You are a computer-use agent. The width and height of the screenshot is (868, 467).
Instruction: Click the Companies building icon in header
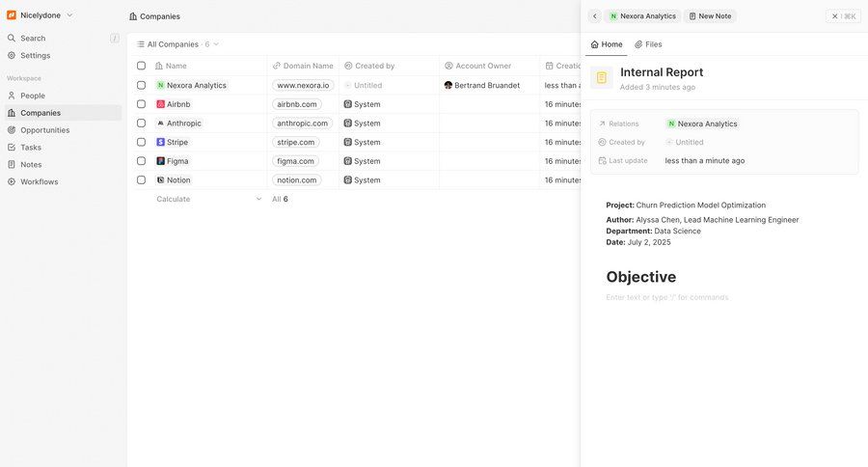tap(133, 16)
